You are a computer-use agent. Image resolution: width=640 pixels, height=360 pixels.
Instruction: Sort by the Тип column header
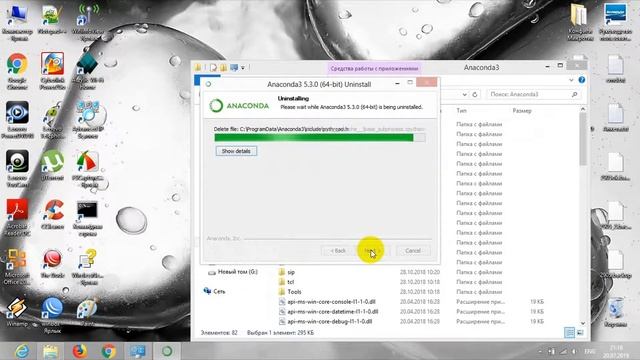[461, 111]
